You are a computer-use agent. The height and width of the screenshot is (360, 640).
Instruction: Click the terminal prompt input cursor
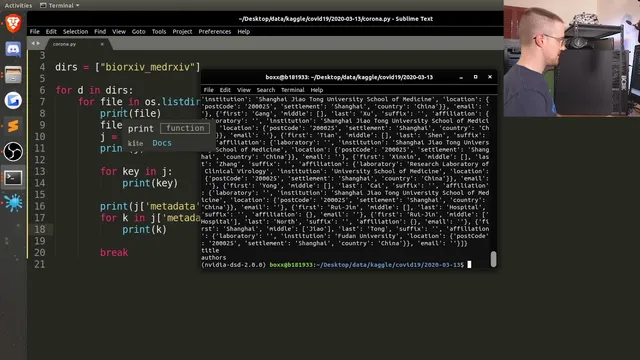[x=469, y=264]
